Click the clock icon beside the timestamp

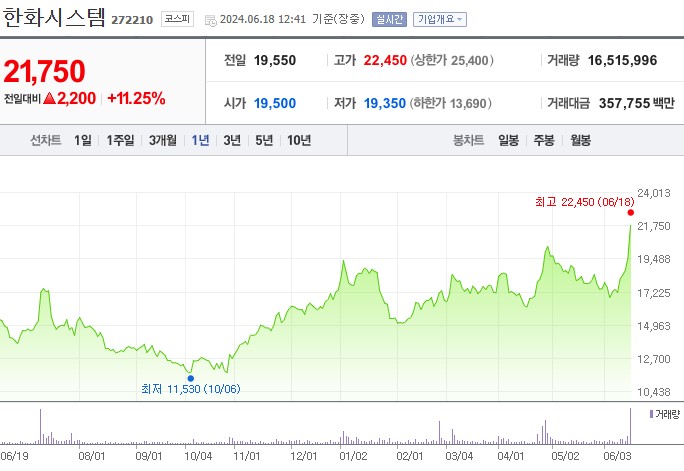pos(211,20)
